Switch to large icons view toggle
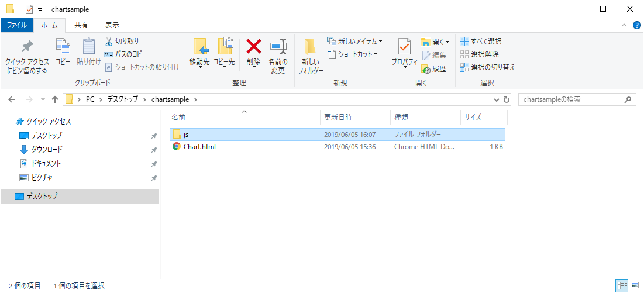 click(x=634, y=285)
